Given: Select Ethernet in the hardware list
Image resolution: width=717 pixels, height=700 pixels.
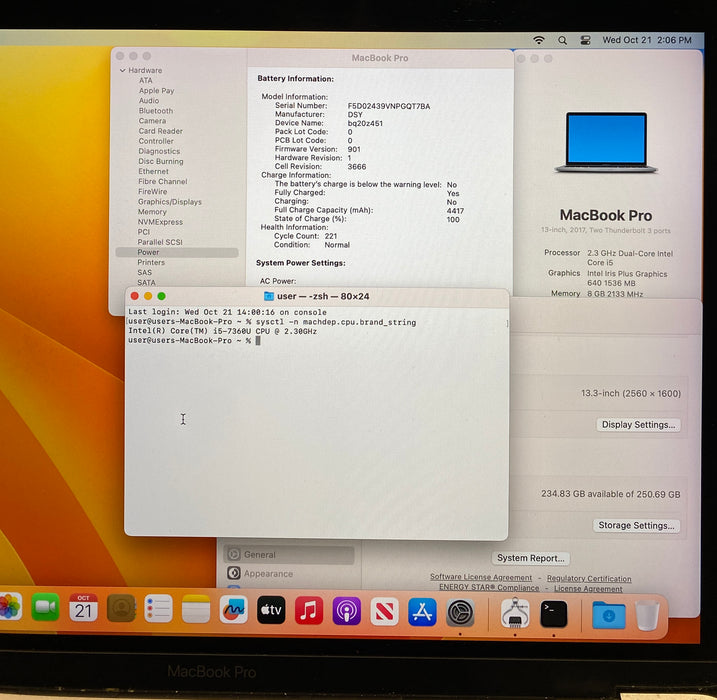Looking at the screenshot, I should coord(153,171).
